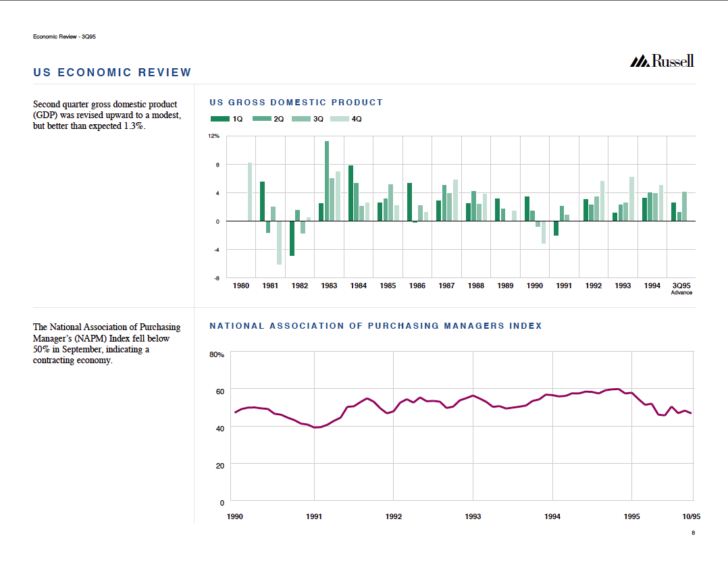
Task: Click the 80% label on the NAPM y-axis
Action: point(216,354)
